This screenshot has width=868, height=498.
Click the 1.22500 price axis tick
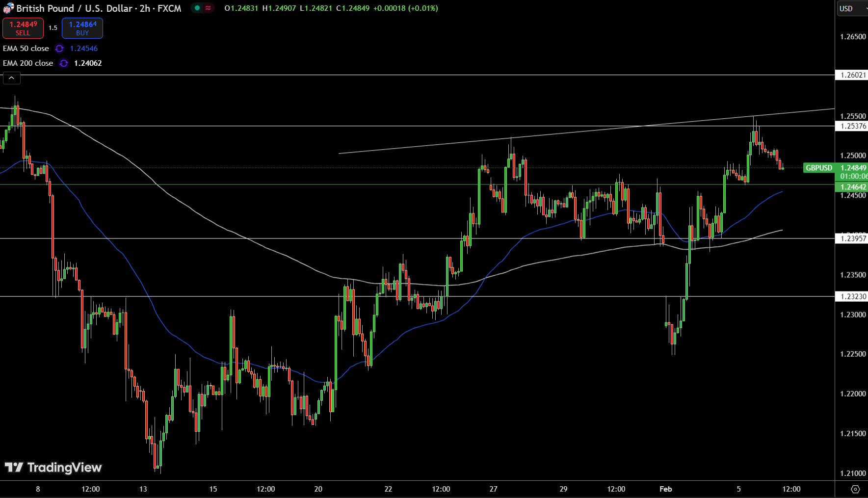click(853, 354)
